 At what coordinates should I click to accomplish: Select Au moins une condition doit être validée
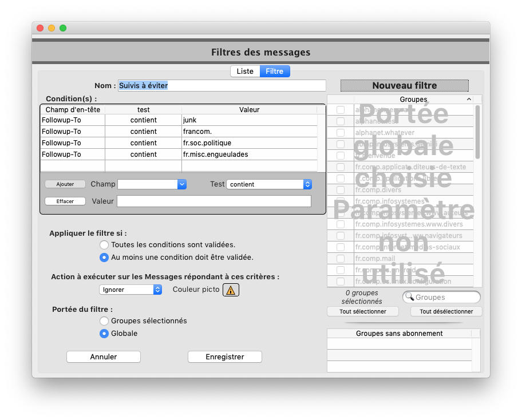pyautogui.click(x=104, y=257)
